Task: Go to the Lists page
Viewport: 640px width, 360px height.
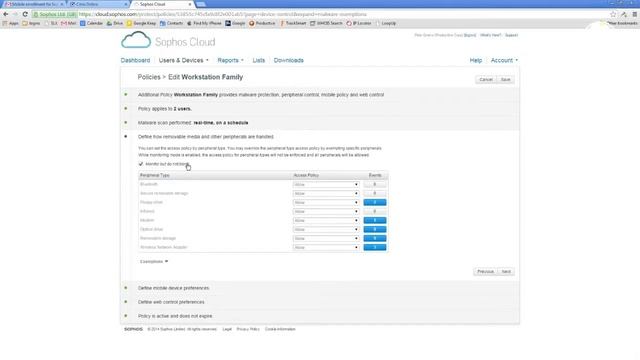Action: (258, 60)
